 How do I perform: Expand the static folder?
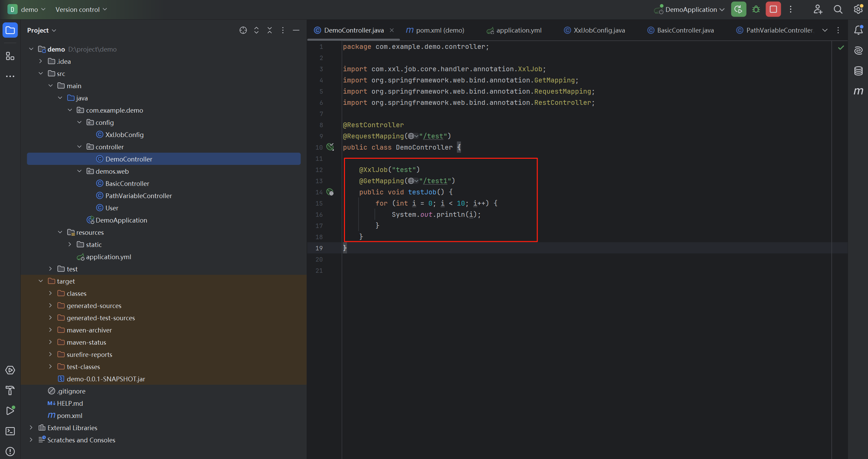pos(70,245)
